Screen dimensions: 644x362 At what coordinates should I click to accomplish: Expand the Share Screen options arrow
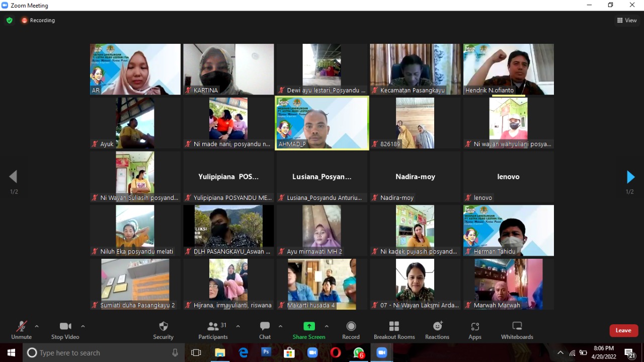327,326
